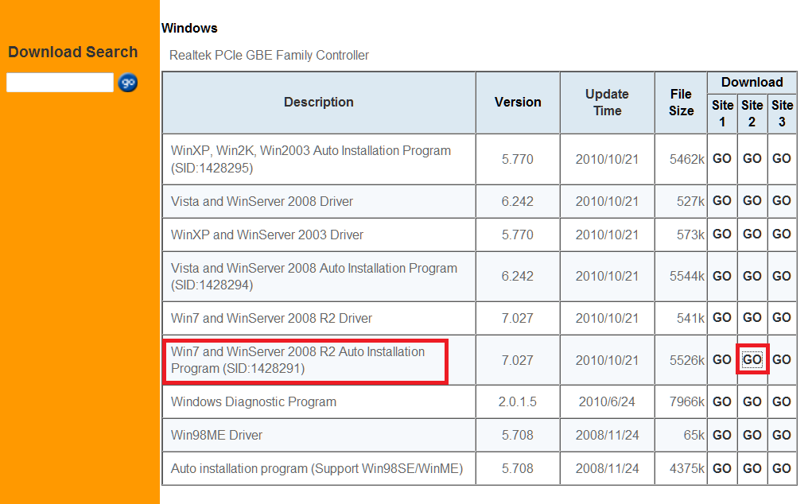812x504 pixels.
Task: Get Windows Diagnostic Program from Site 2
Action: (x=752, y=401)
